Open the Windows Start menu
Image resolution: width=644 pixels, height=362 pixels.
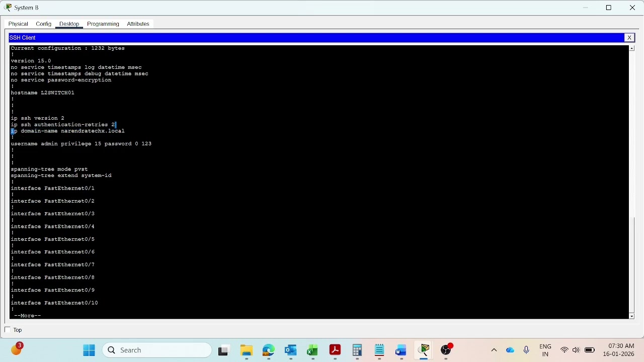(x=89, y=350)
